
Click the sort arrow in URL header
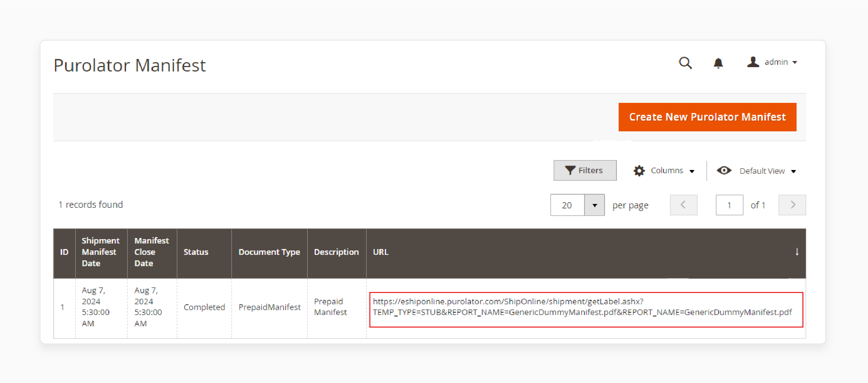point(797,252)
